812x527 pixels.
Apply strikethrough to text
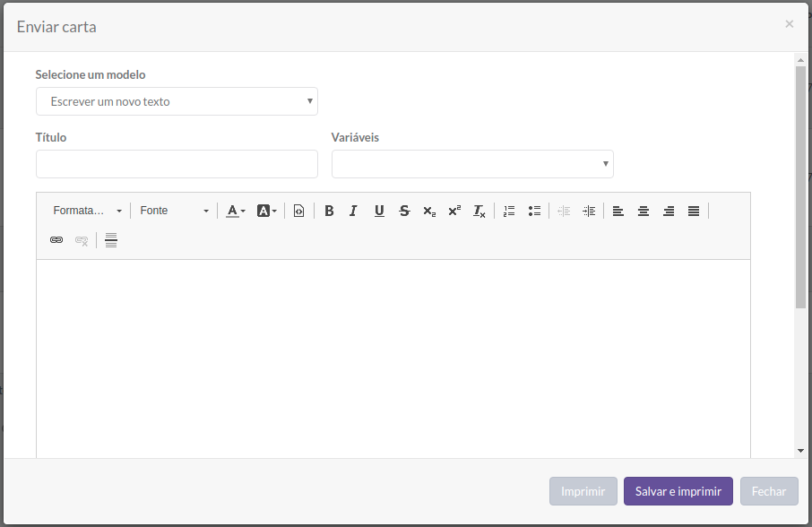[404, 211]
